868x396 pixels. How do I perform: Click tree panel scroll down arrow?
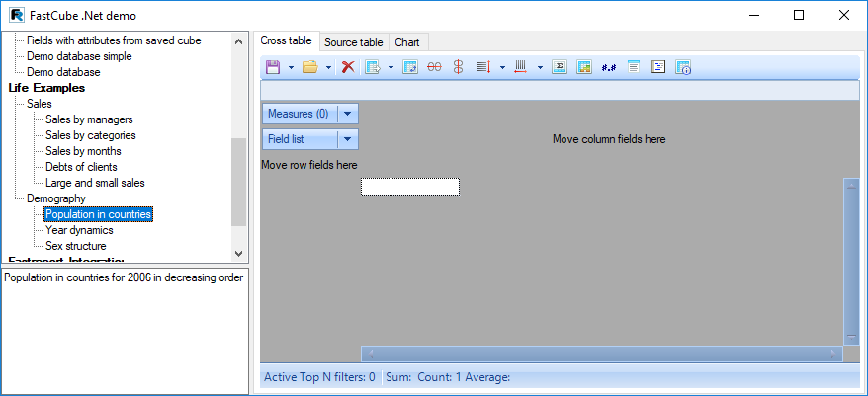(238, 254)
